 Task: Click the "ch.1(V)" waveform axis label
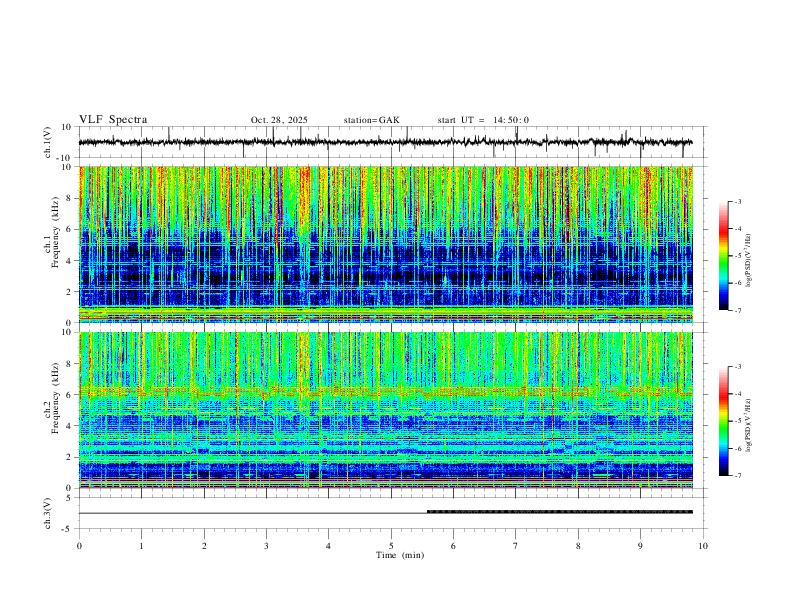pos(48,142)
